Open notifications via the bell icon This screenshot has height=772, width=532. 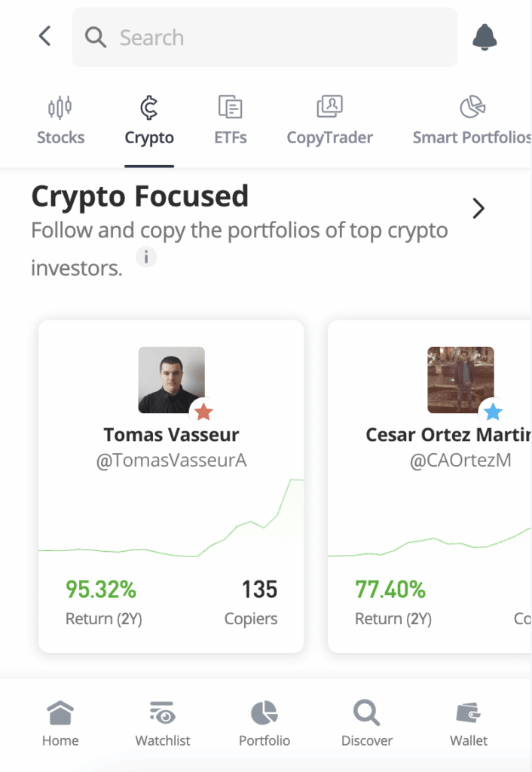pyautogui.click(x=485, y=36)
